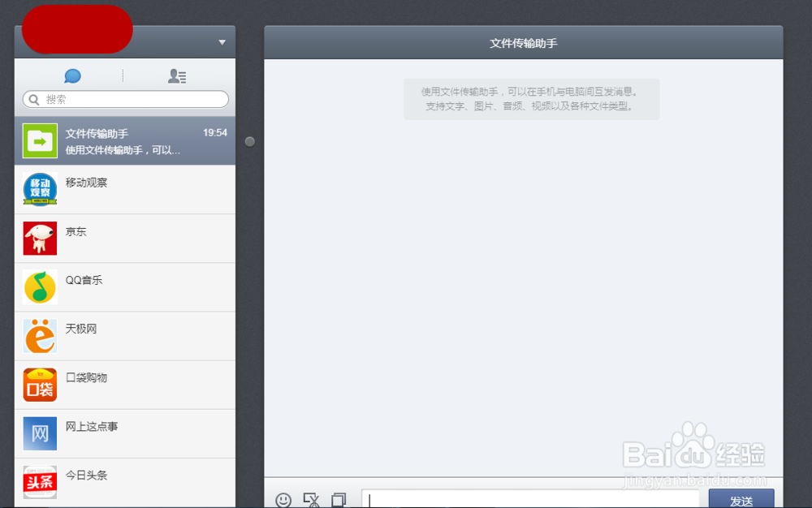The width and height of the screenshot is (812, 508).
Task: Open the 文件传输助手 conversation
Action: pos(124,140)
